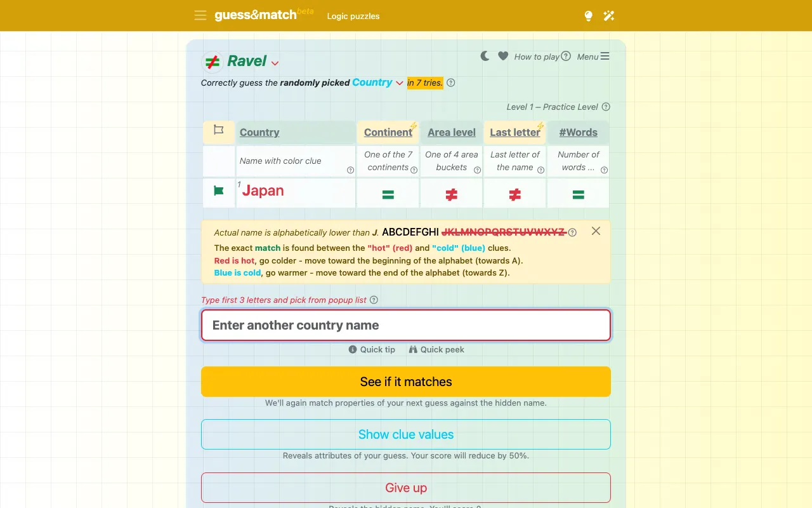
Task: Click the heart favorite icon
Action: click(503, 56)
